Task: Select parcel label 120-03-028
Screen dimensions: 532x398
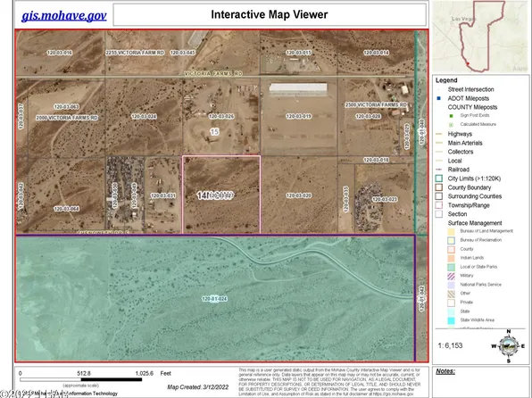Action: (369, 116)
